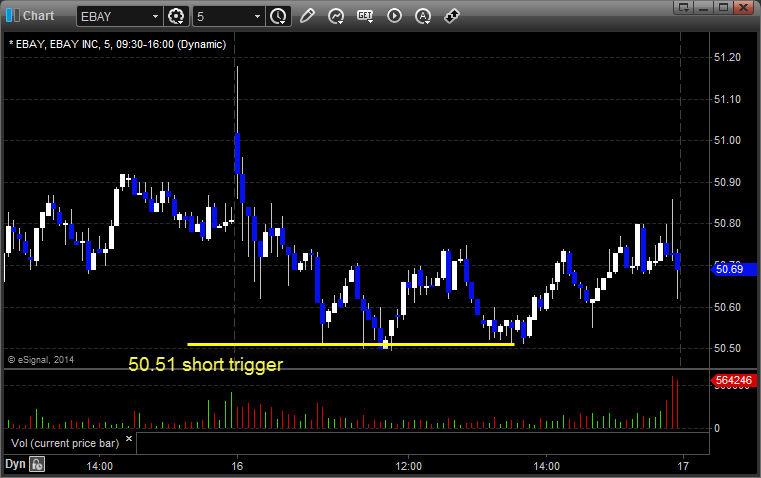This screenshot has width=761, height=478.
Task: Open the GET tools menu icon
Action: (x=365, y=16)
